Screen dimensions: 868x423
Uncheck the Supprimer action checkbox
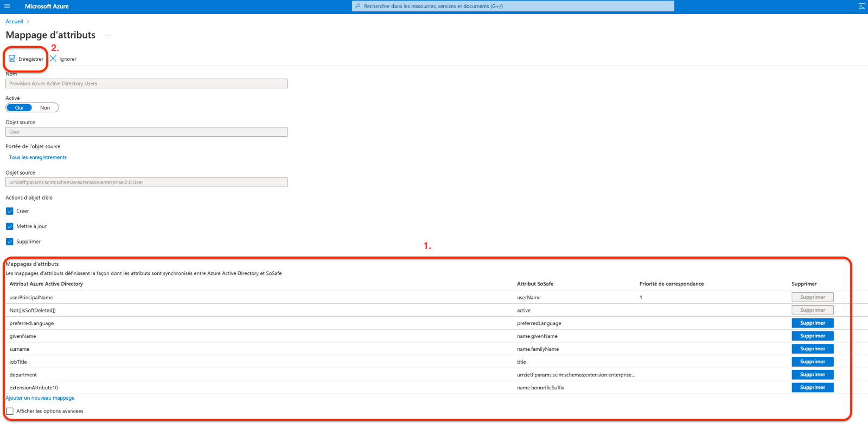10,242
